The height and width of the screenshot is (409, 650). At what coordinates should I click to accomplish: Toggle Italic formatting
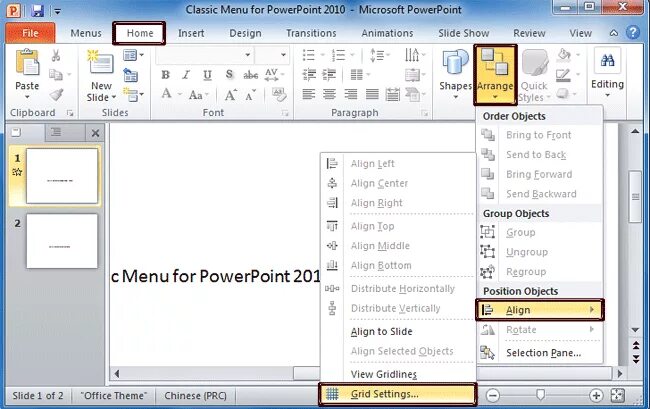(186, 75)
